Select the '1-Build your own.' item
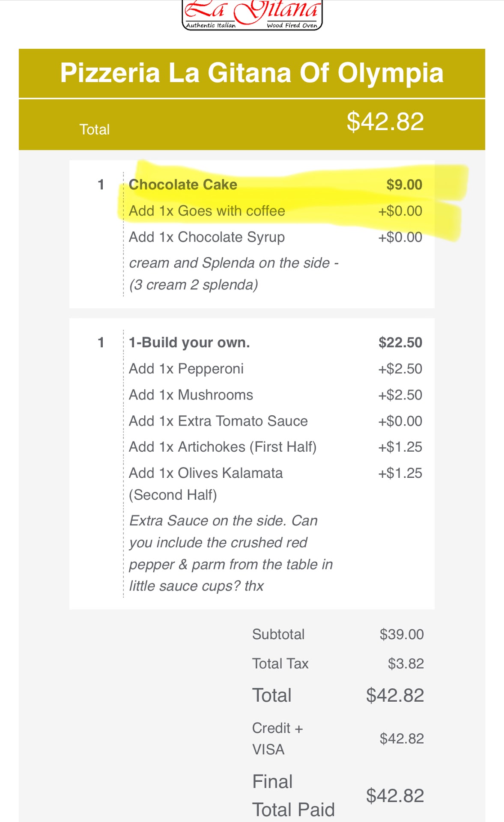The width and height of the screenshot is (504, 822). (x=189, y=342)
